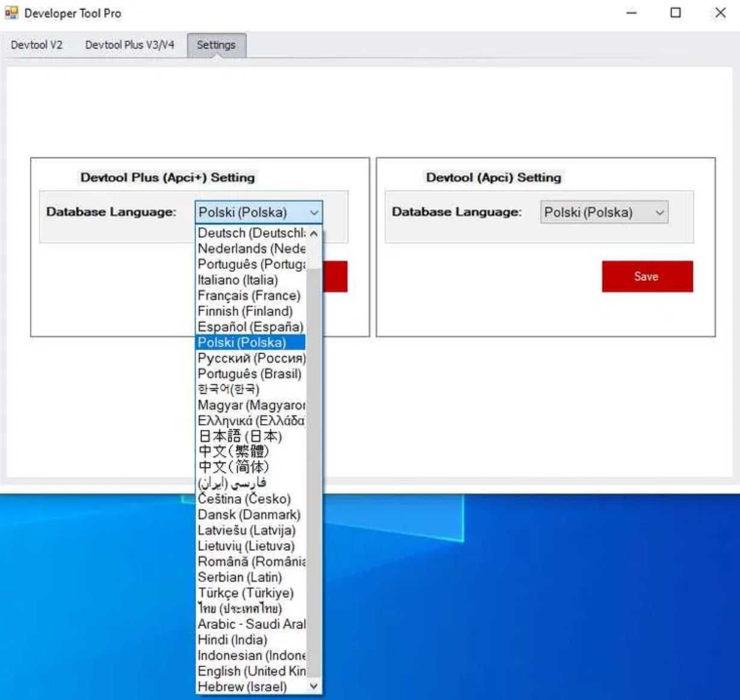This screenshot has width=740, height=700.
Task: Open the Apci Database Language dropdown
Action: (x=604, y=212)
